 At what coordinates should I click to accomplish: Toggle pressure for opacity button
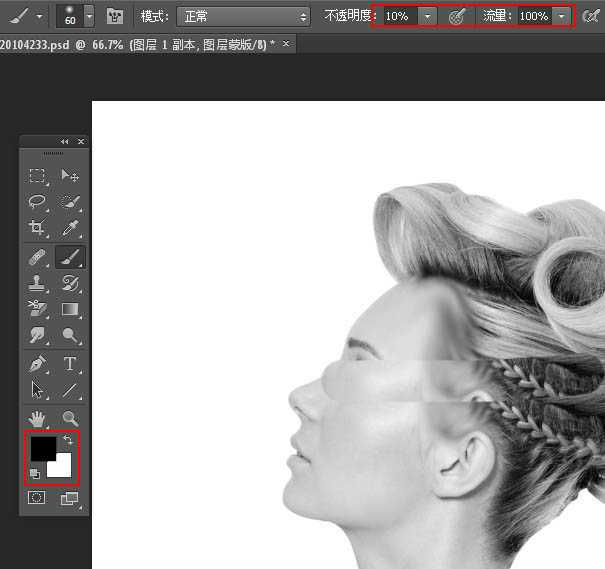click(457, 17)
